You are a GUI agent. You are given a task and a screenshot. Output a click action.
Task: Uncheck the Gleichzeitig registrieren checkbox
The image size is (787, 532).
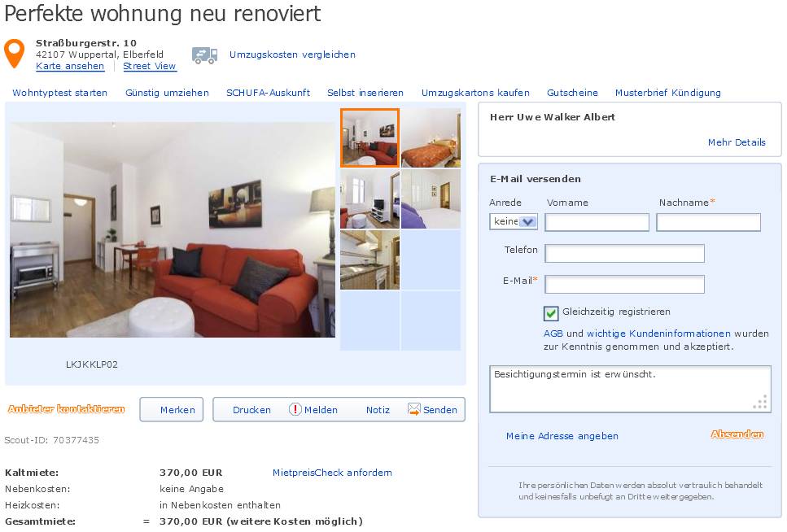coord(551,313)
